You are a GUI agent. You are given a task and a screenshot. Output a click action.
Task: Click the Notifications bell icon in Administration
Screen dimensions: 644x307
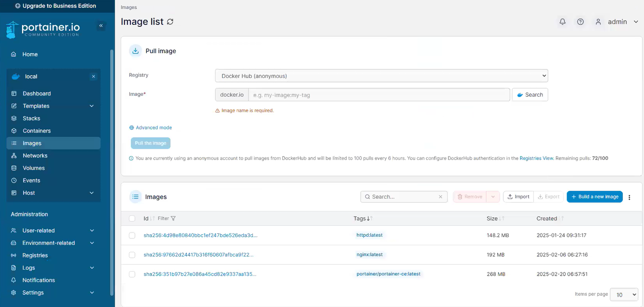click(13, 280)
